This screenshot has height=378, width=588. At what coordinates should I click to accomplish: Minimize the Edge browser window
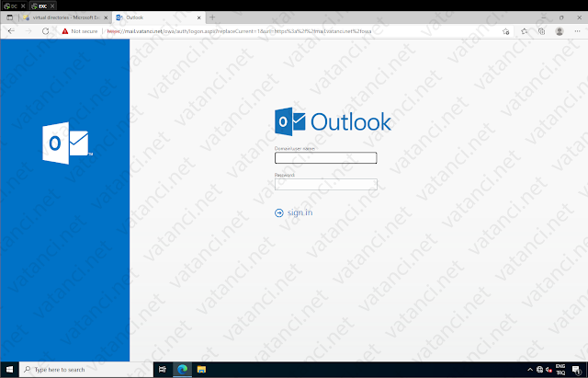click(543, 17)
